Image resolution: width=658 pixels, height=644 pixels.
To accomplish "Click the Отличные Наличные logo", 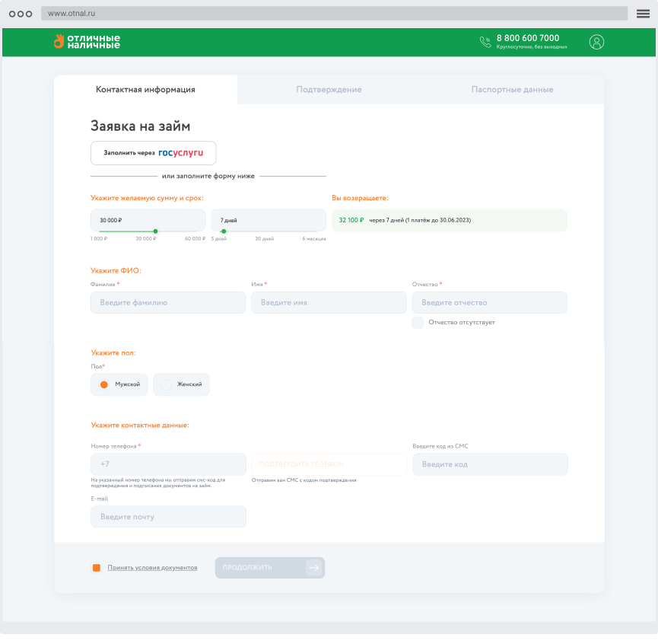I will (x=86, y=42).
